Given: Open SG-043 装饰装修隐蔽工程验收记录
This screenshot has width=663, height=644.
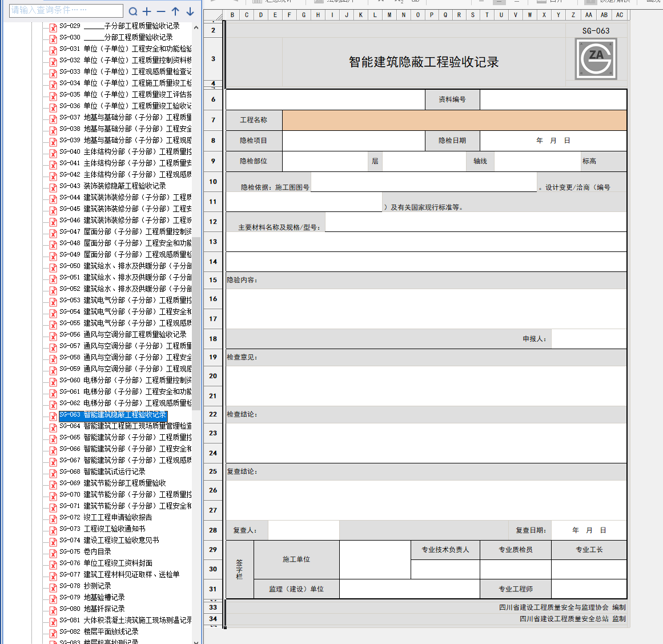Looking at the screenshot, I should pyautogui.click(x=112, y=186).
